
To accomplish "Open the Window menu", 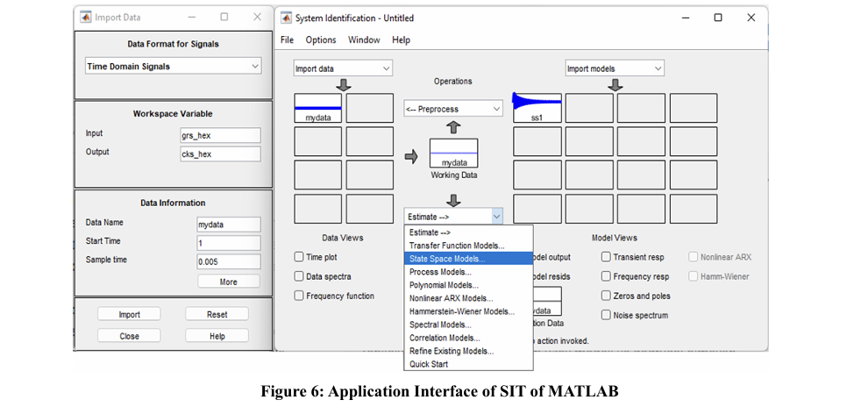I will 364,39.
